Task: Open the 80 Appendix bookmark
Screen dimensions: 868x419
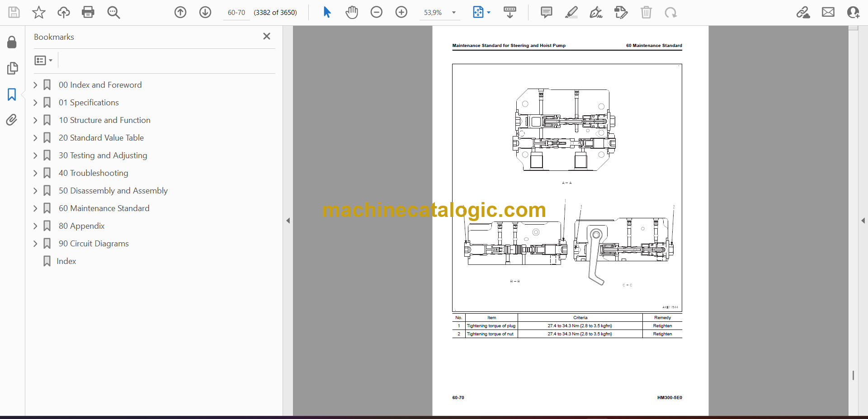Action: tap(81, 226)
